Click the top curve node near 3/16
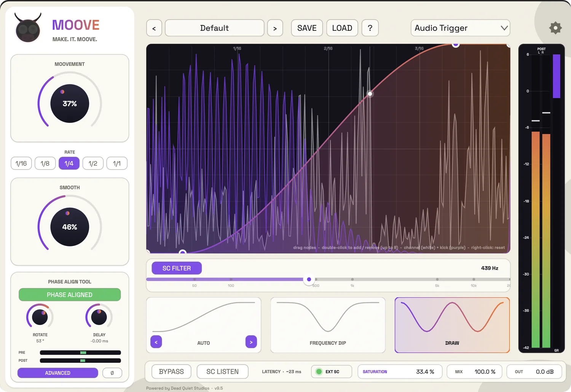 click(x=456, y=44)
